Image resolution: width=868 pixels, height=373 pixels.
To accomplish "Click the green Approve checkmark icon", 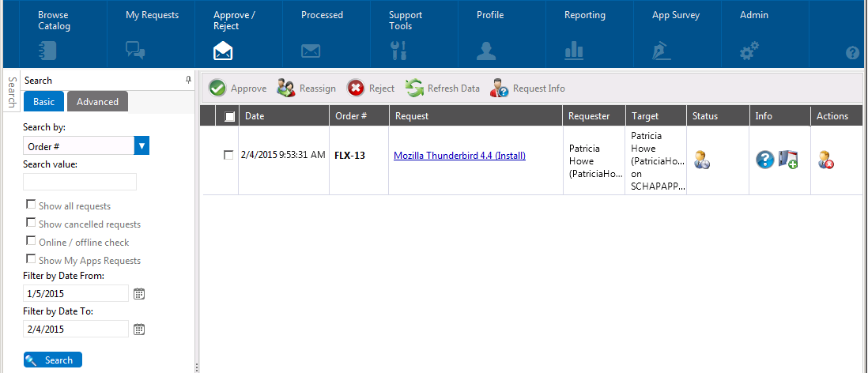I will (217, 88).
